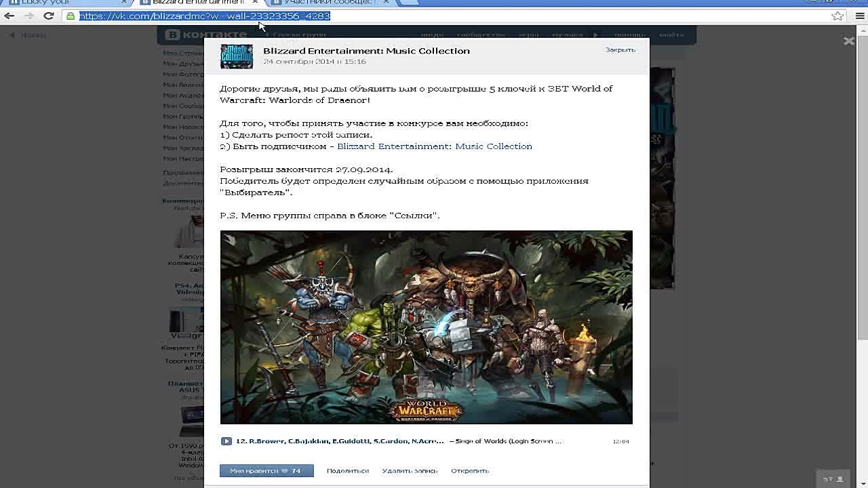This screenshot has height=488, width=868.
Task: Open Мои Закладки in the left sidebar
Action: tap(183, 148)
